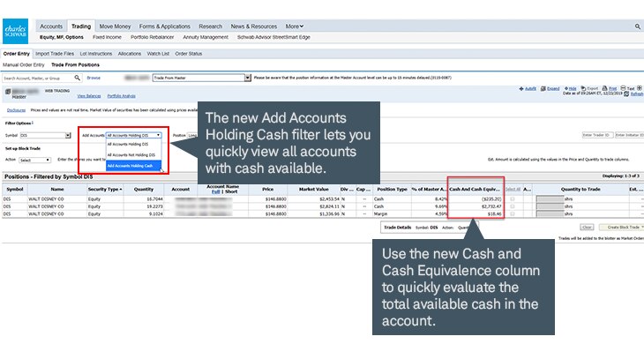Click the Enter Trader ID field
Image resolution: width=644 pixels, height=344 pixels.
tap(597, 135)
